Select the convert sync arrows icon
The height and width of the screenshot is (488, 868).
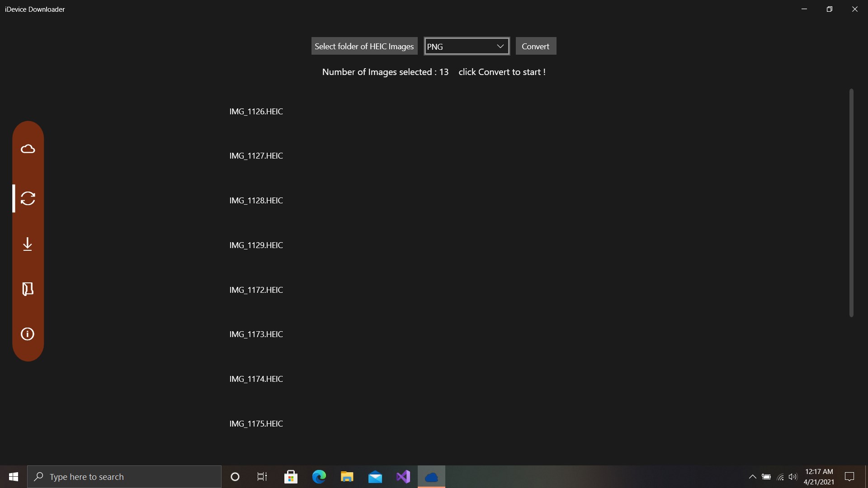[28, 198]
